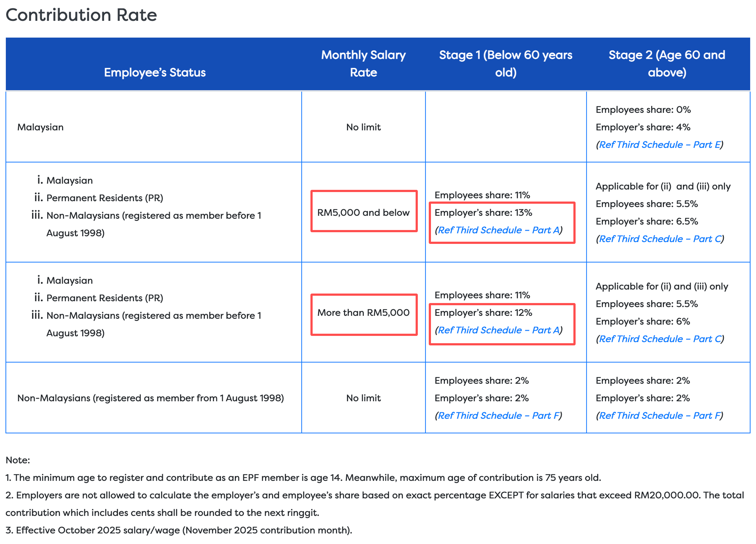Click note about minimum age 14 to register
This screenshot has width=756, height=544.
(x=303, y=478)
